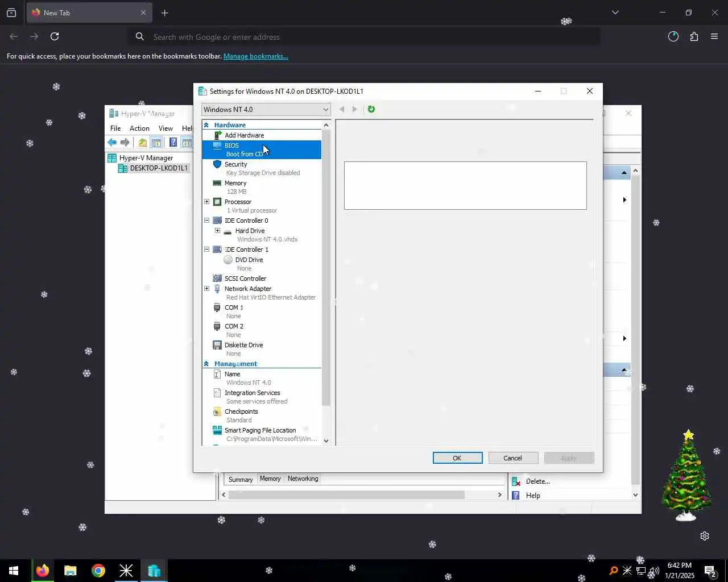Click the Help question-mark icon in Actions pane
The height and width of the screenshot is (582, 728).
[516, 496]
